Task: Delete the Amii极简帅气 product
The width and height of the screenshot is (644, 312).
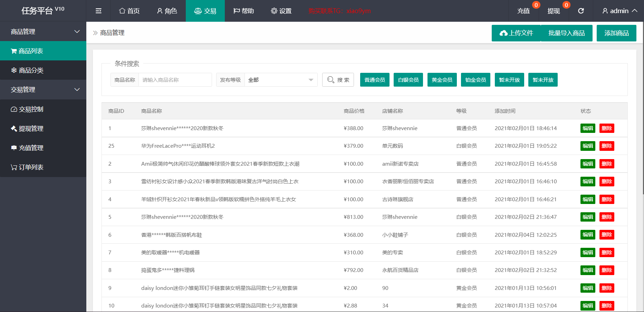Action: point(607,164)
